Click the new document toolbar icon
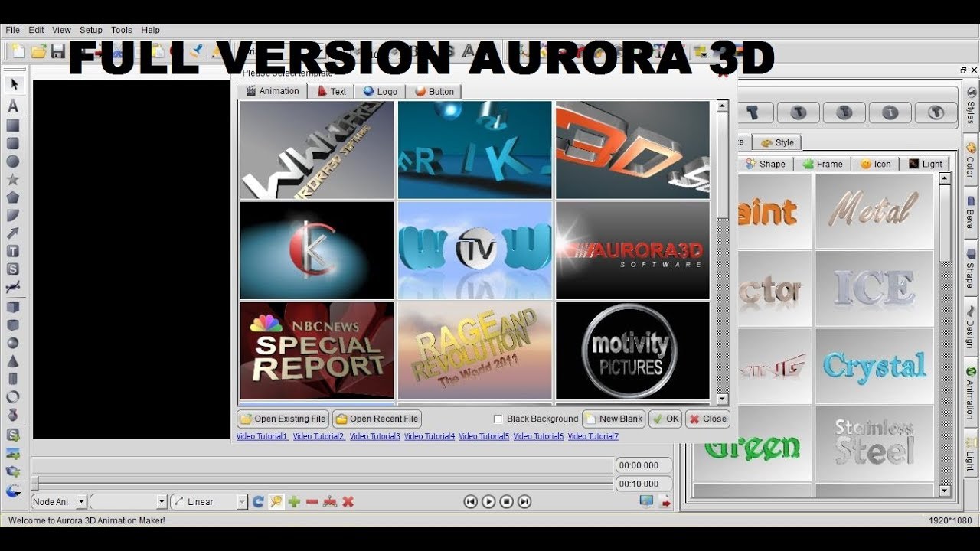The height and width of the screenshot is (551, 980). (x=18, y=51)
